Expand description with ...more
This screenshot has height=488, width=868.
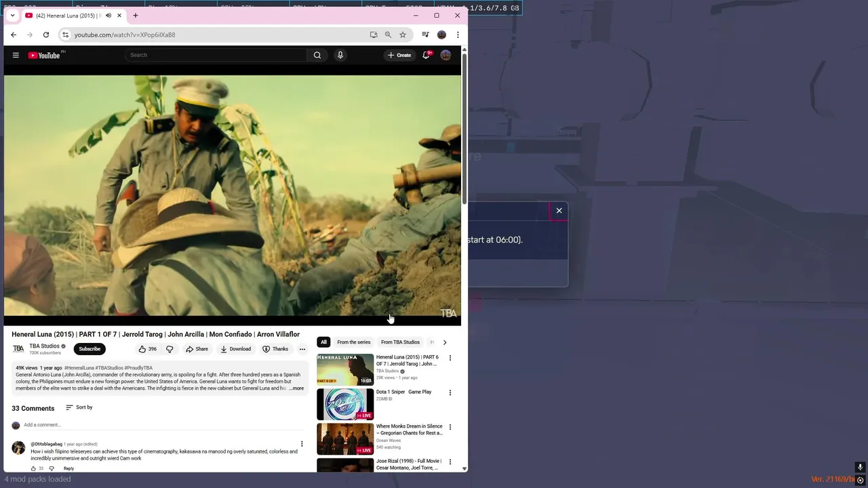coord(297,388)
